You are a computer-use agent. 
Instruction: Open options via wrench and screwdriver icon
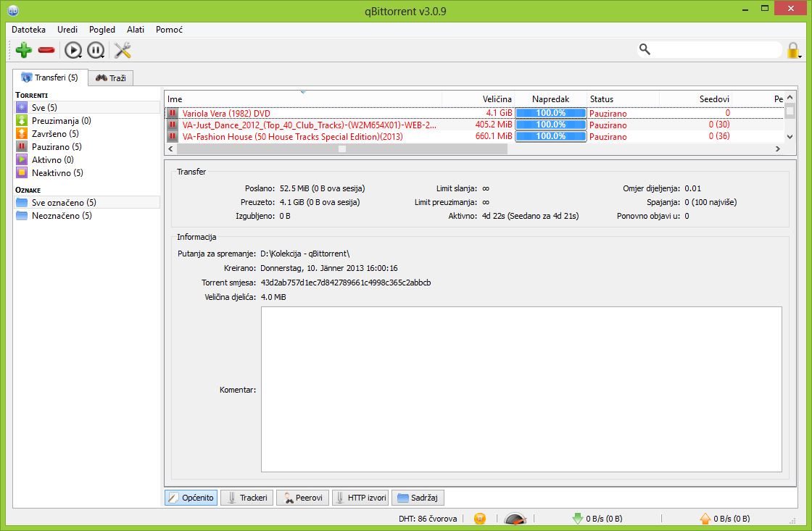[123, 50]
